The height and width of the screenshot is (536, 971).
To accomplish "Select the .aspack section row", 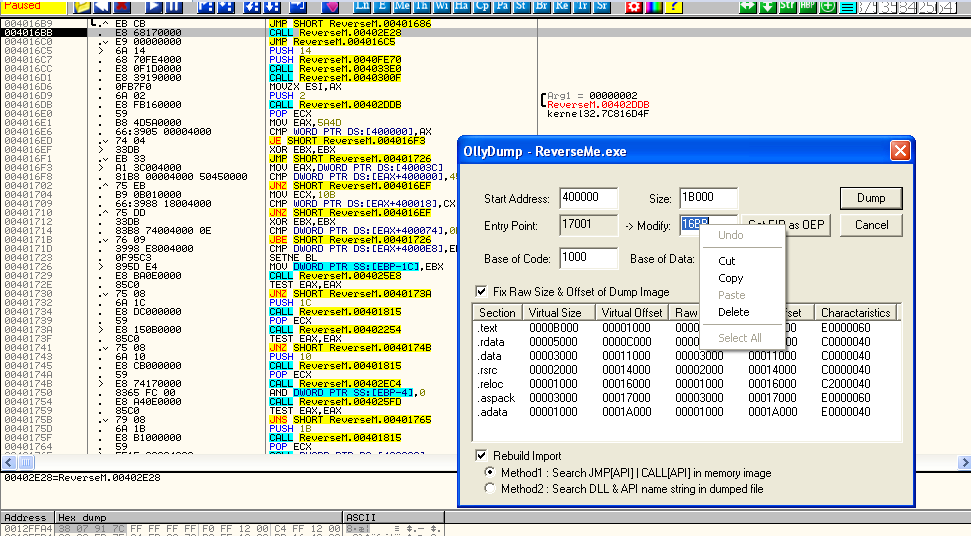I will [x=686, y=398].
